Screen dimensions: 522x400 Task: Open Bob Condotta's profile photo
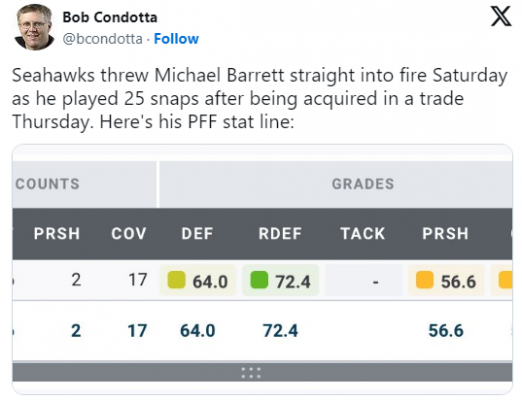pos(34,27)
